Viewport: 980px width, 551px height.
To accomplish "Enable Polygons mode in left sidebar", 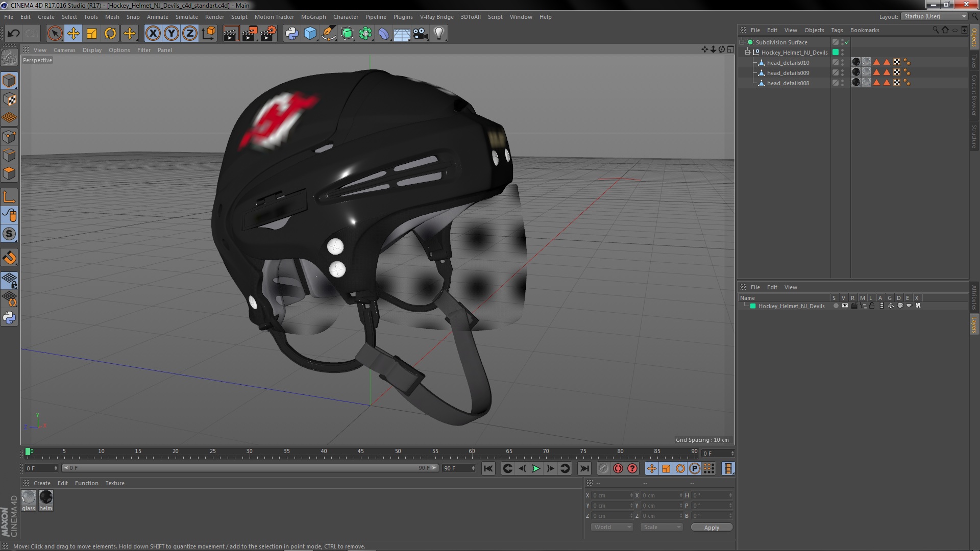I will (x=9, y=173).
